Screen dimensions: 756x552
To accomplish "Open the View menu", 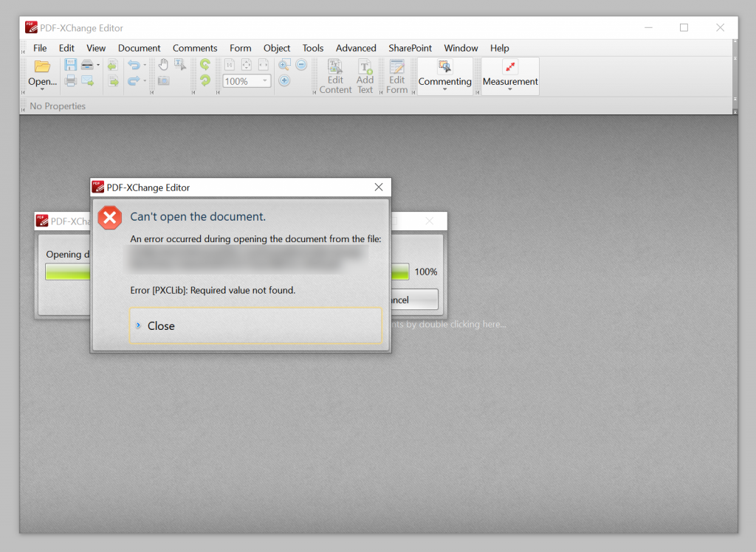I will pyautogui.click(x=96, y=48).
